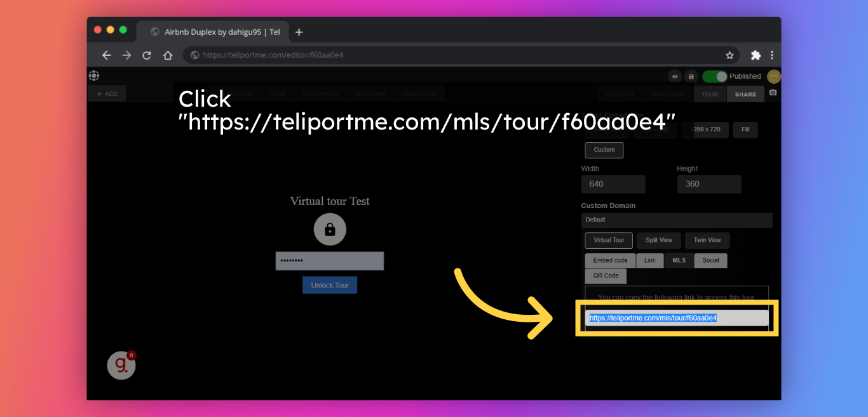Click the tour password field
Image resolution: width=868 pixels, height=417 pixels.
(330, 261)
